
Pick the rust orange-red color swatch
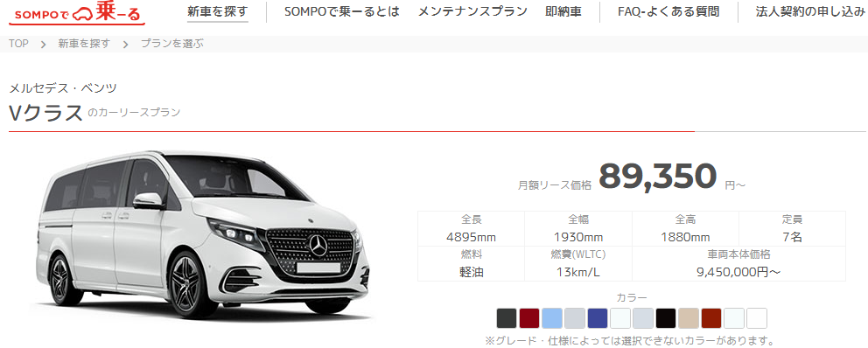711,318
